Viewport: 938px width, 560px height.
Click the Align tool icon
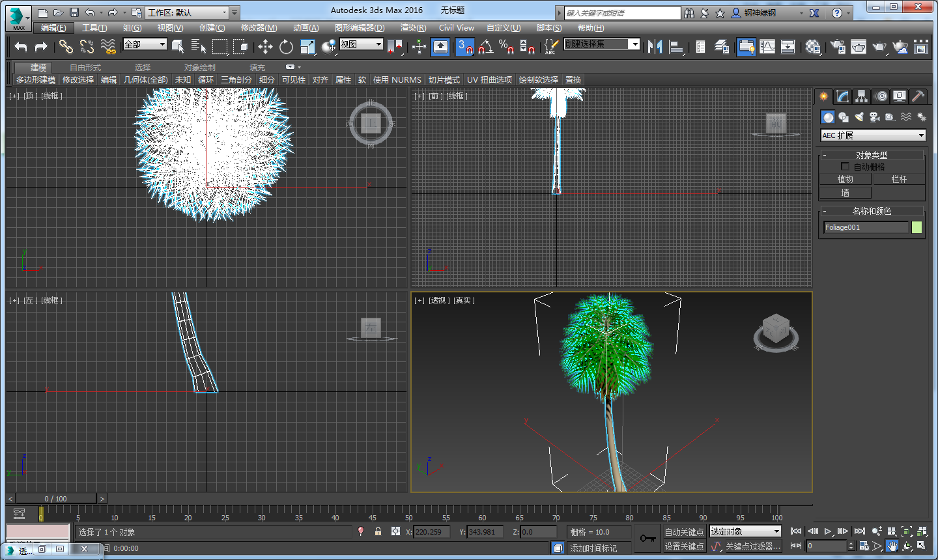[677, 46]
